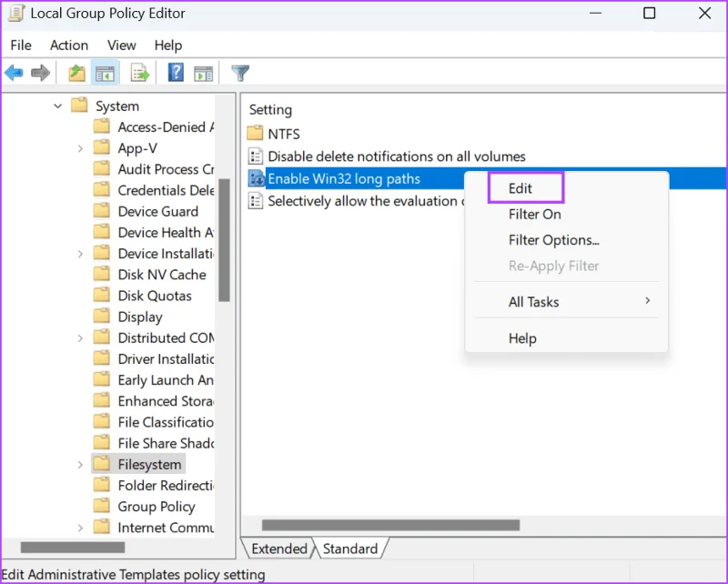Switch to the Extended tab
The image size is (728, 584).
click(278, 549)
